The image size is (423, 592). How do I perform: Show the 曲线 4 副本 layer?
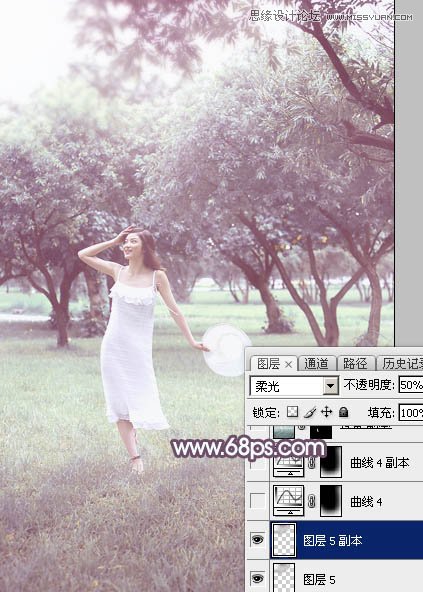257,462
